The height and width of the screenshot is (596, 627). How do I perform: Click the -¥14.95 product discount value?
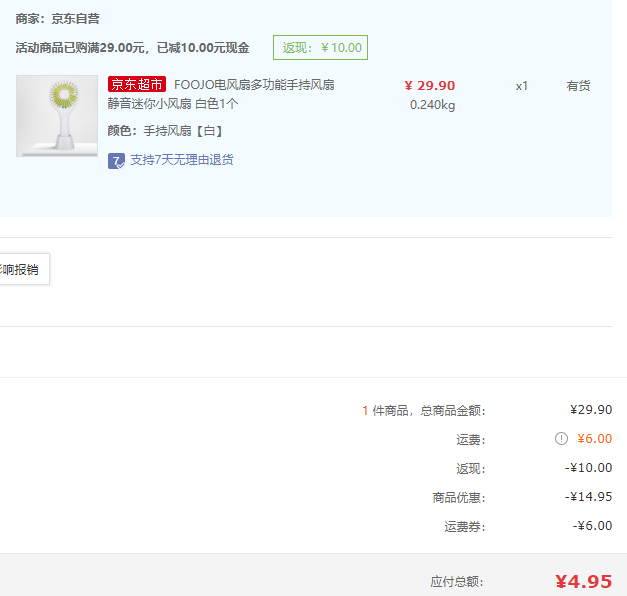[x=588, y=497]
